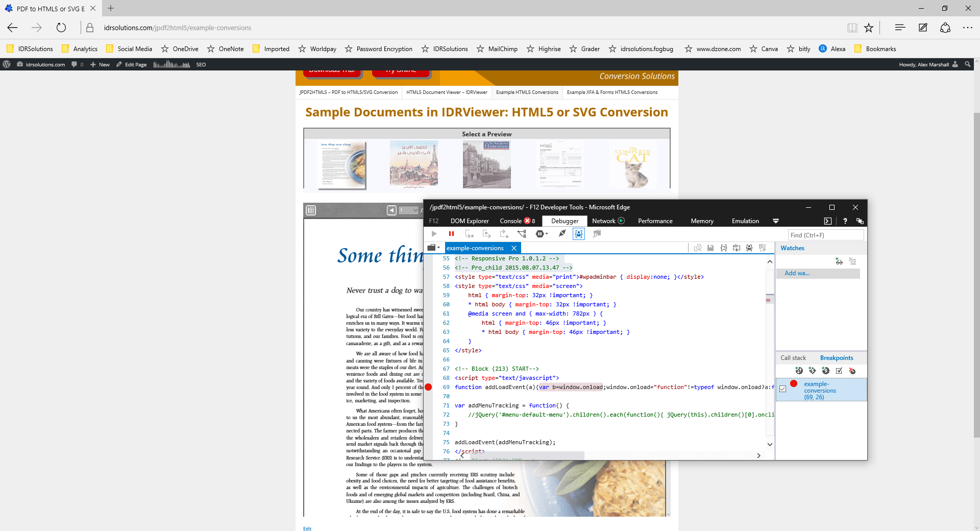Click the Add watch entry

[x=797, y=273]
